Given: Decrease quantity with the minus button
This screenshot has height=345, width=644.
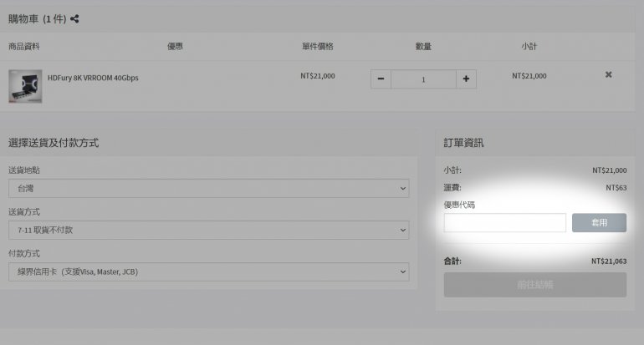Looking at the screenshot, I should pos(381,79).
